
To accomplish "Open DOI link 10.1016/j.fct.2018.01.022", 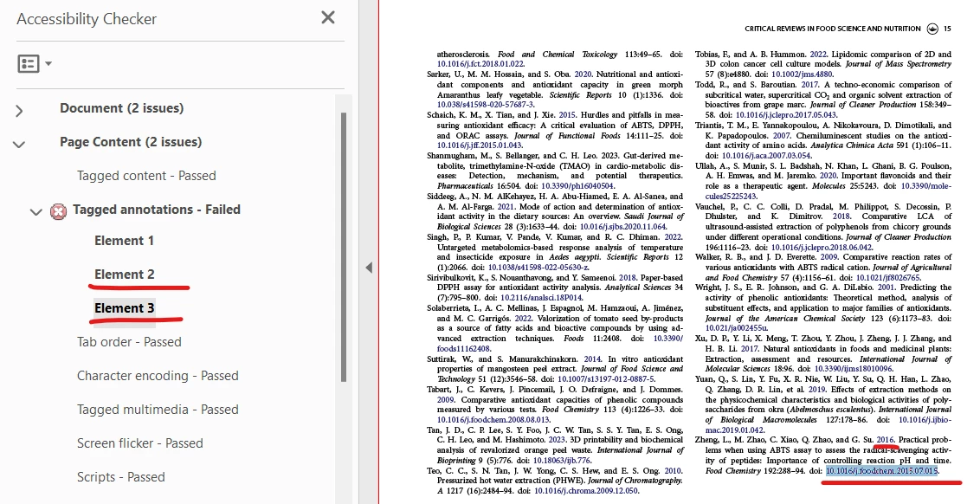I will [x=480, y=64].
